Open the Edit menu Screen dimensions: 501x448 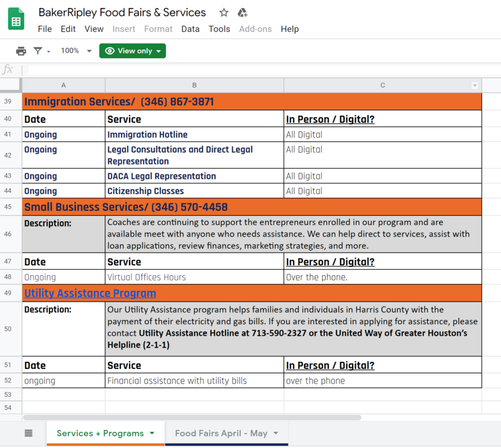click(x=68, y=29)
